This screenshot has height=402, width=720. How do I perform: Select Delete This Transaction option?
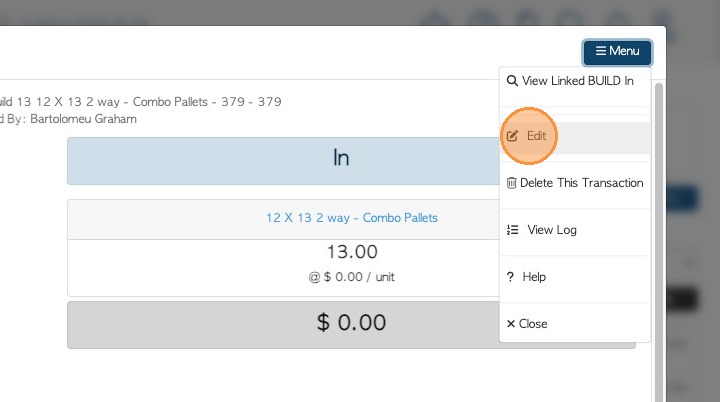pyautogui.click(x=581, y=183)
